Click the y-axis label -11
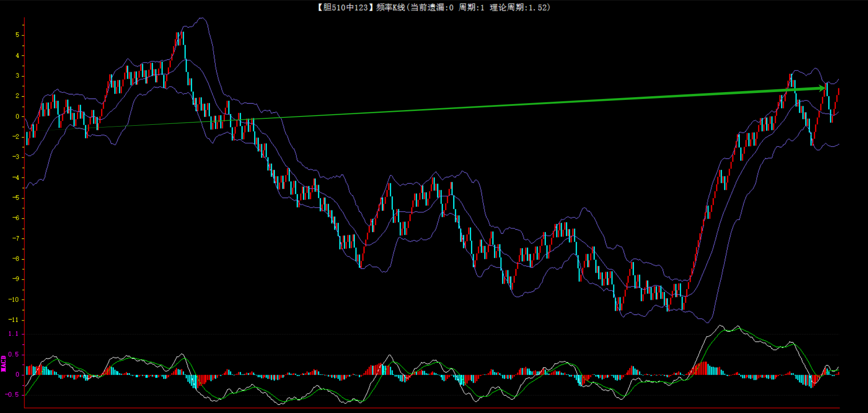 pyautogui.click(x=14, y=320)
